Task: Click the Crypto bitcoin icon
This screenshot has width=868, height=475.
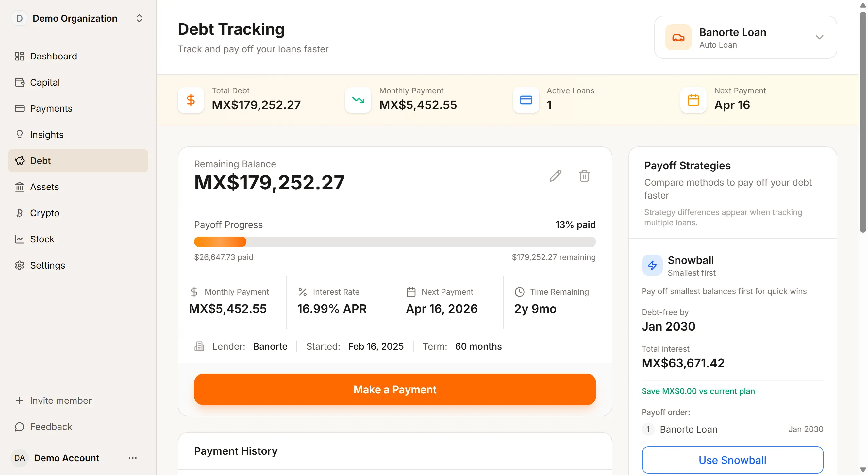Action: (x=20, y=213)
